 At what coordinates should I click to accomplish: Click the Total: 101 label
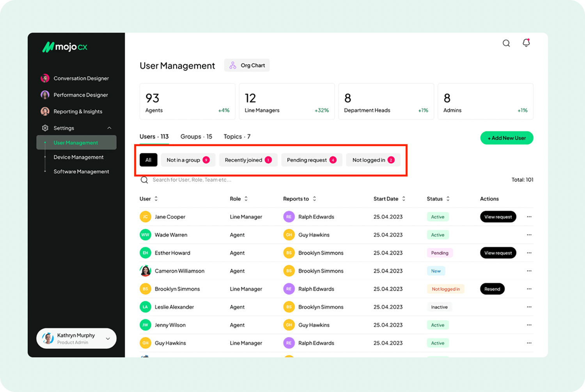point(522,180)
